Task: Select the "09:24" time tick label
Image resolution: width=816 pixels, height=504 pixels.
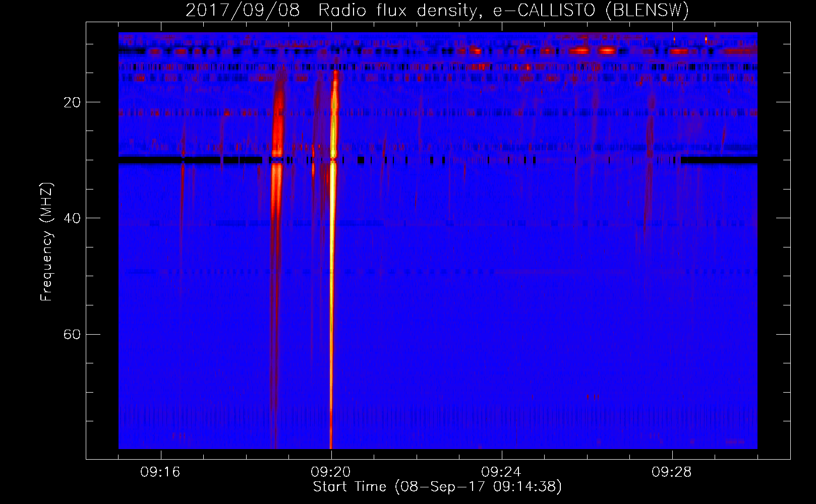Action: click(x=501, y=472)
